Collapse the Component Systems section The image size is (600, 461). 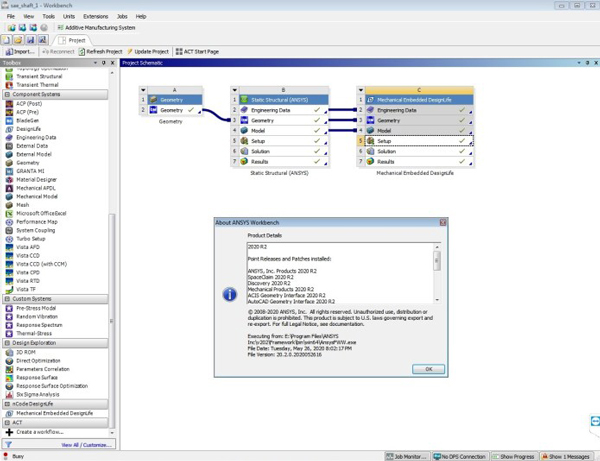[x=7, y=94]
